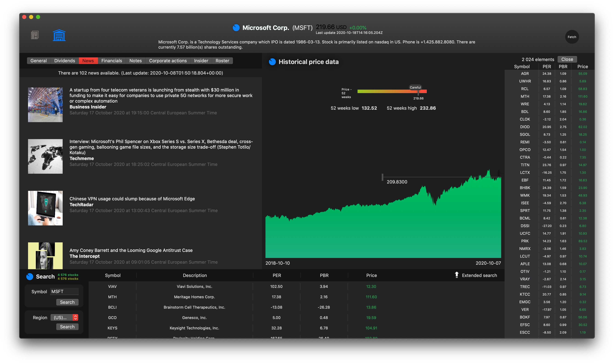Screen dimensions: 614x364
Task: Sort search results by Description column
Action: tap(195, 275)
